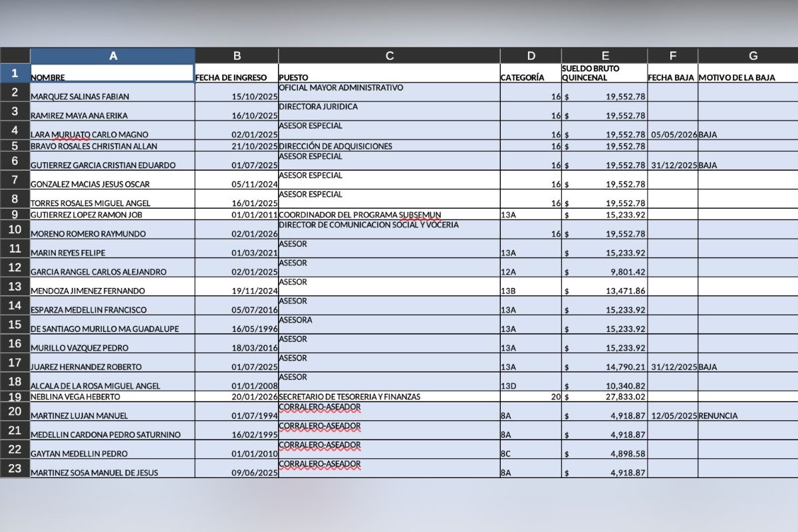Click the SUELDO BRUTO QUINCENAL header cell
This screenshot has height=532, width=798.
click(604, 73)
